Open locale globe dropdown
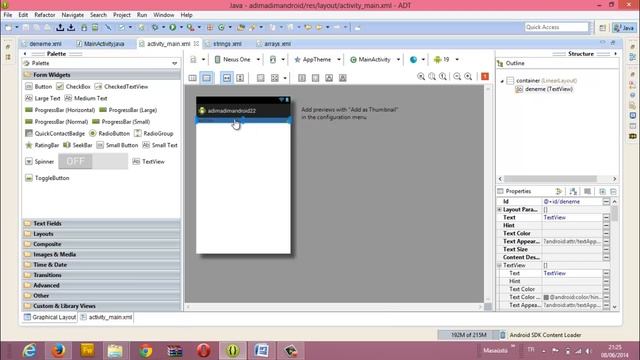The height and width of the screenshot is (360, 640). 417,60
